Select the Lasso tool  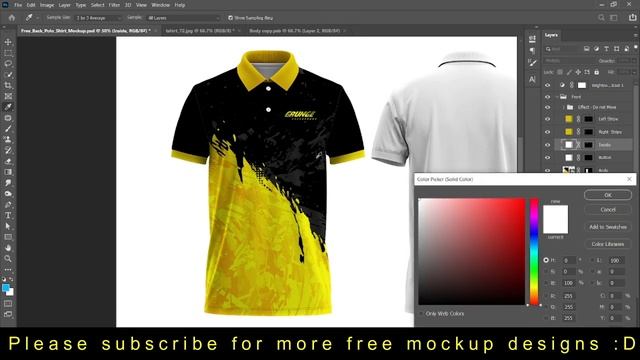pos(8,64)
